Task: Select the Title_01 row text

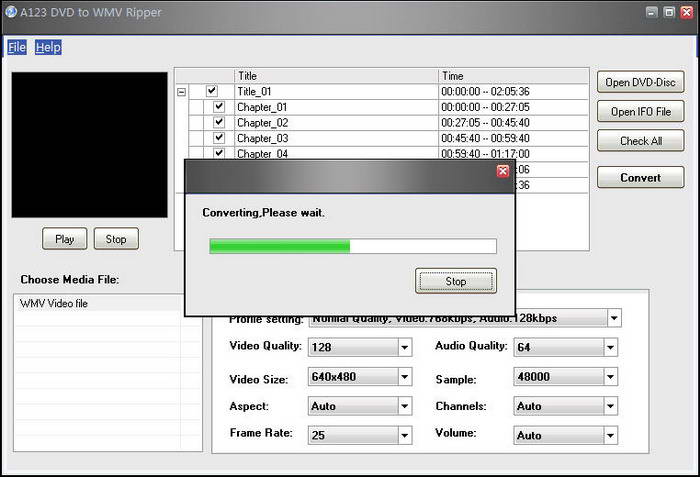Action: coord(254,92)
